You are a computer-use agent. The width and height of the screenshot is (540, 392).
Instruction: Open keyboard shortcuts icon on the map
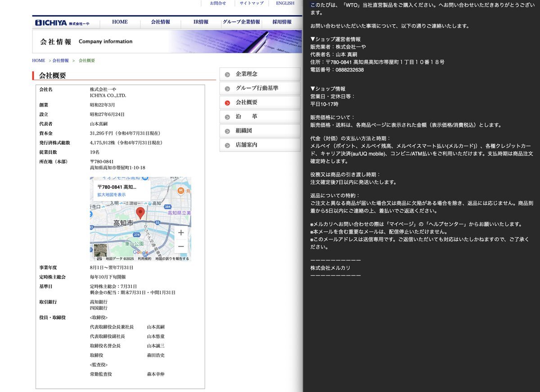tap(99, 258)
